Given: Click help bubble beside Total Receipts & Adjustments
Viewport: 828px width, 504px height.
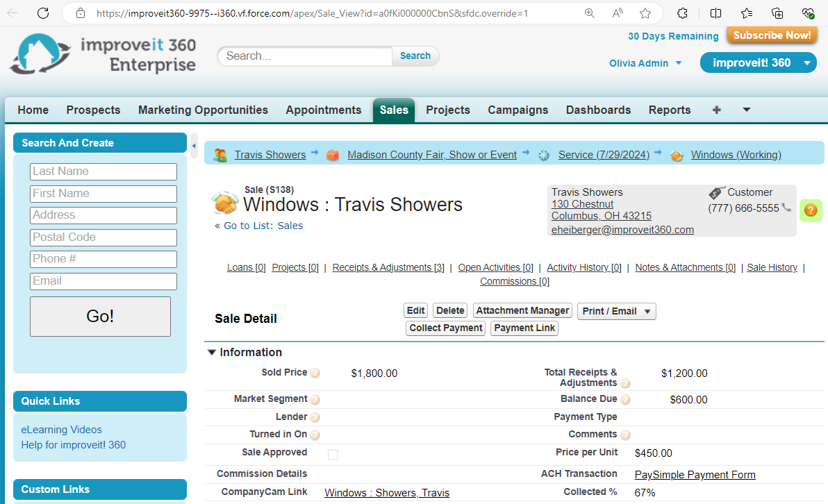Looking at the screenshot, I should point(625,384).
